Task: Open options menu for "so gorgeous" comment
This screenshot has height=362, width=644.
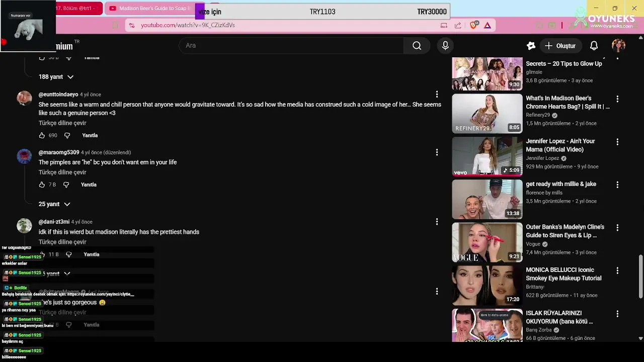Action: pos(437,292)
